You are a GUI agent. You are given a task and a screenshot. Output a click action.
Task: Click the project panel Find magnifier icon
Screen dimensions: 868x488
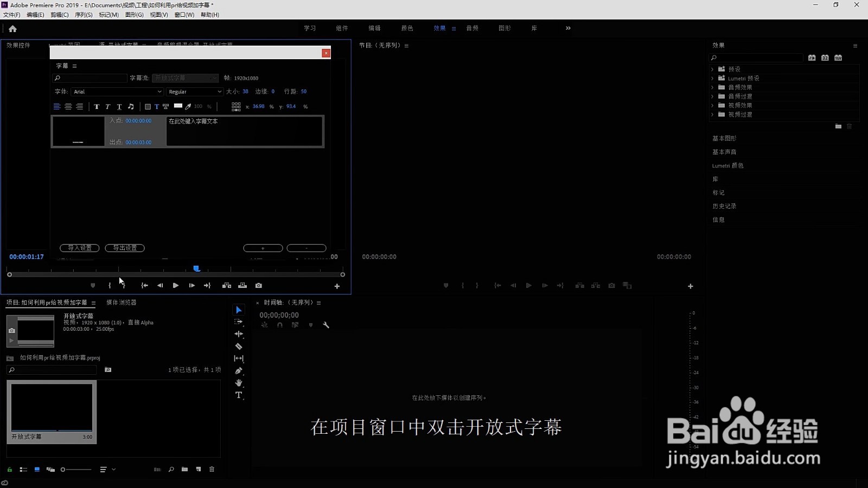point(171,470)
